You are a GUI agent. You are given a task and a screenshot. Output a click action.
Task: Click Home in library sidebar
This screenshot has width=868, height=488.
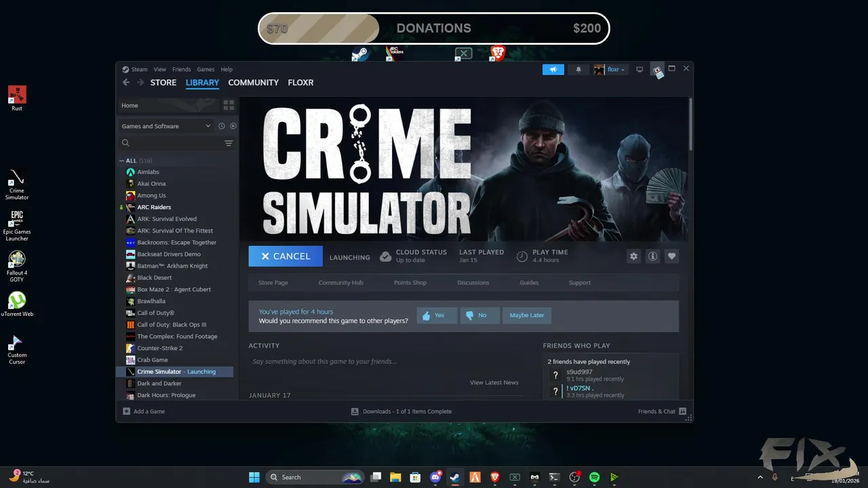168,105
